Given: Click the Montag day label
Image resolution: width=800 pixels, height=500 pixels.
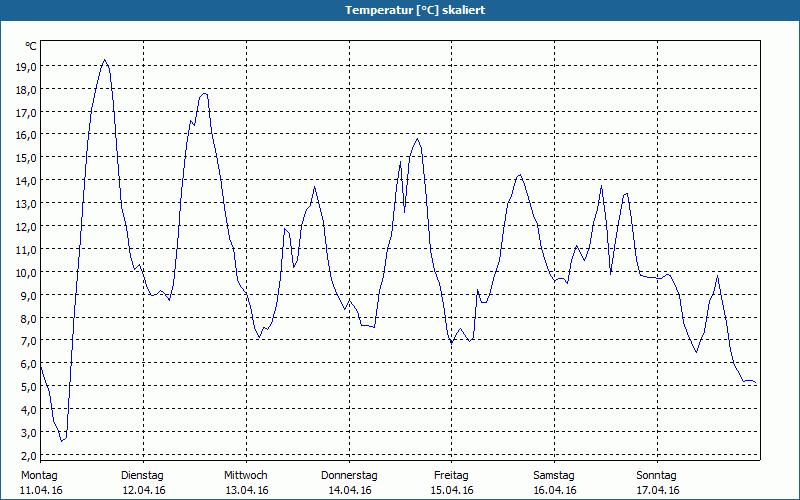Looking at the screenshot, I should tap(39, 476).
